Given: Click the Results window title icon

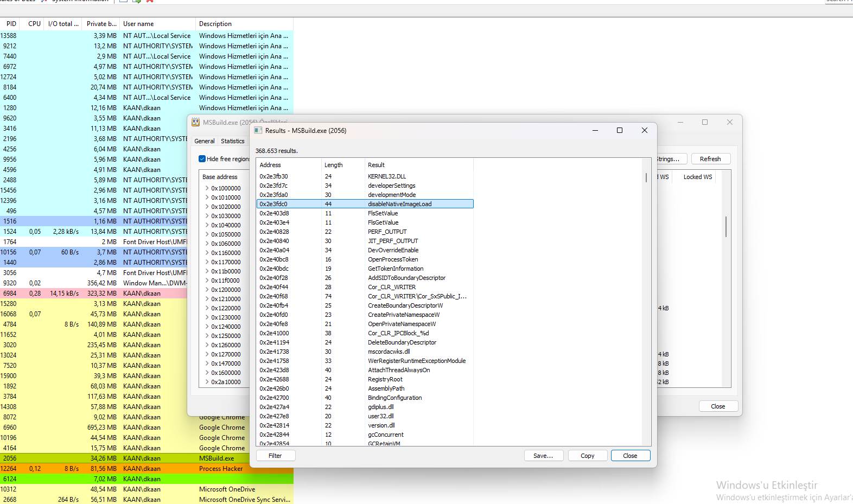Looking at the screenshot, I should [x=258, y=130].
